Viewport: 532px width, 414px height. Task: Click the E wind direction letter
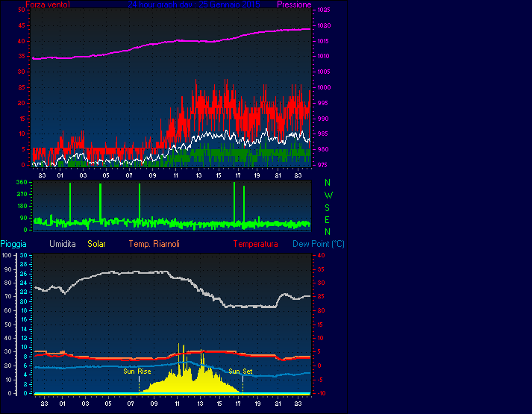click(x=328, y=219)
